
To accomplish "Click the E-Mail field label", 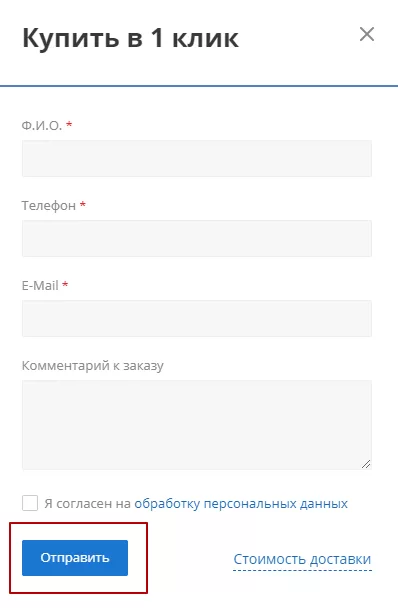I will click(x=40, y=285).
